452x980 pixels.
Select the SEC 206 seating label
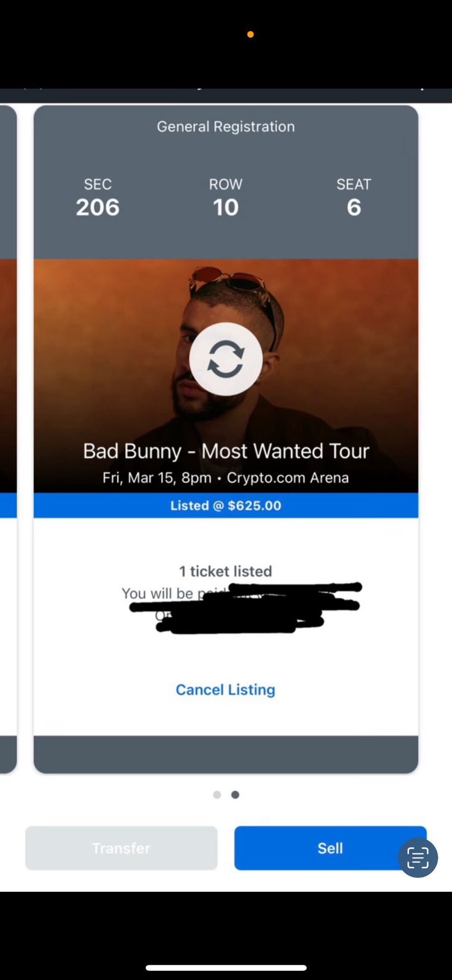[97, 198]
